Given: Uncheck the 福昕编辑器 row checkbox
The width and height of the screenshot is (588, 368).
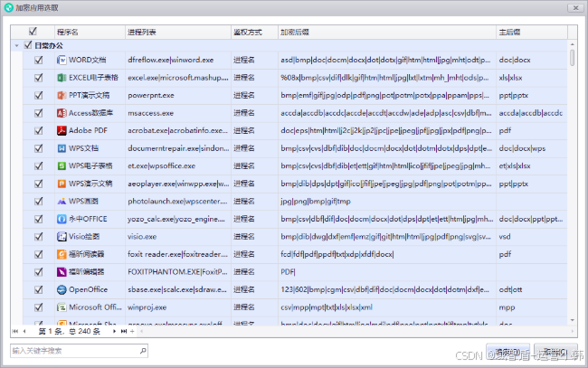Looking at the screenshot, I should click(38, 271).
